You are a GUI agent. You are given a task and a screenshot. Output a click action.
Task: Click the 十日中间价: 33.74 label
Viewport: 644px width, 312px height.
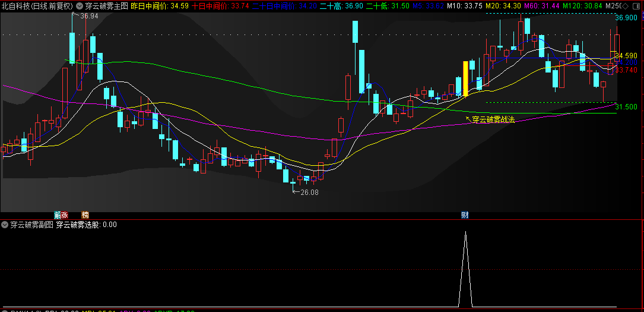click(x=221, y=6)
